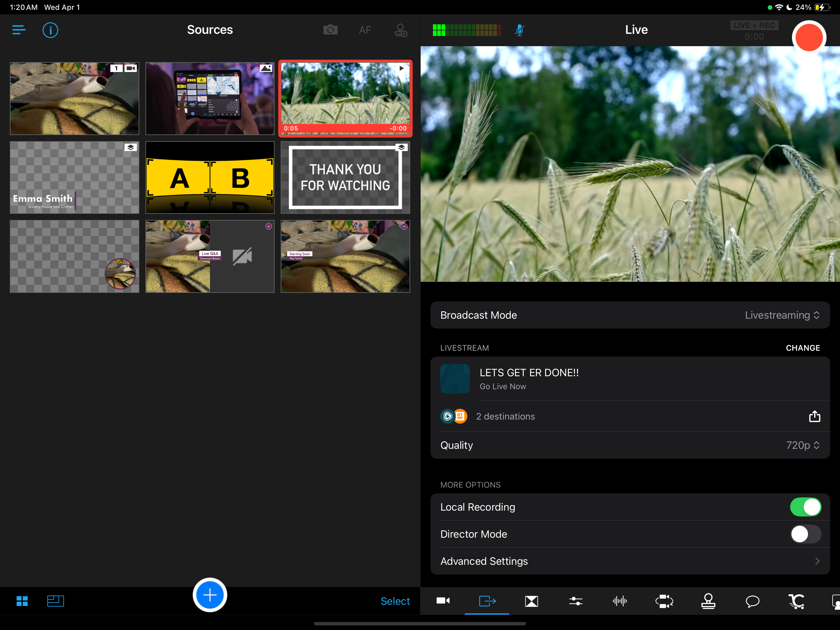The width and height of the screenshot is (840, 630).
Task: Click the blue add source plus button
Action: (x=210, y=595)
